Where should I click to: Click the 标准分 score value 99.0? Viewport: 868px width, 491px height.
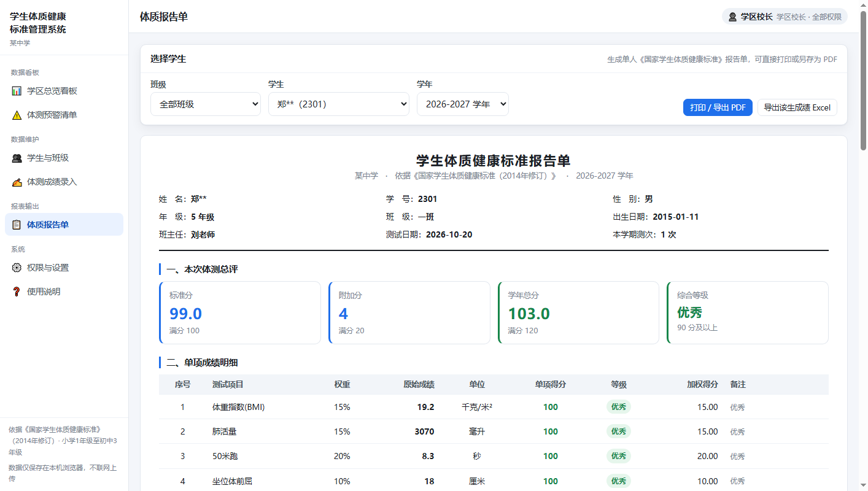(x=185, y=314)
